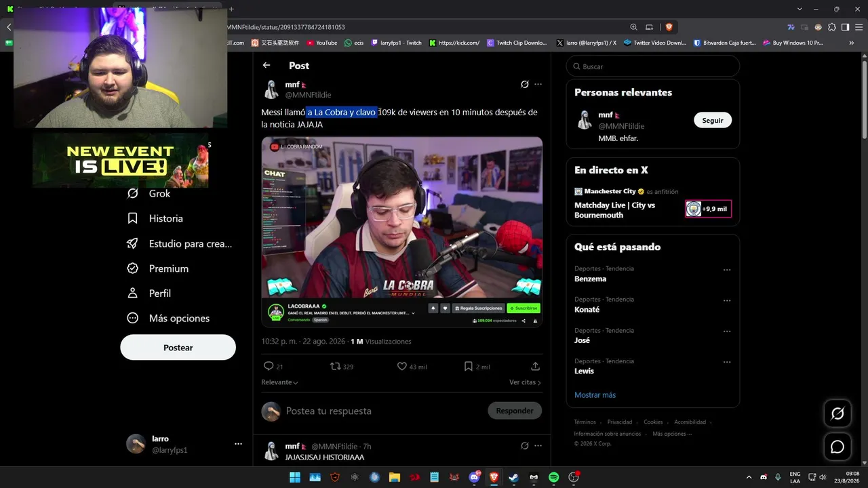The width and height of the screenshot is (868, 488).
Task: Open Steam from the taskbar
Action: tap(514, 477)
